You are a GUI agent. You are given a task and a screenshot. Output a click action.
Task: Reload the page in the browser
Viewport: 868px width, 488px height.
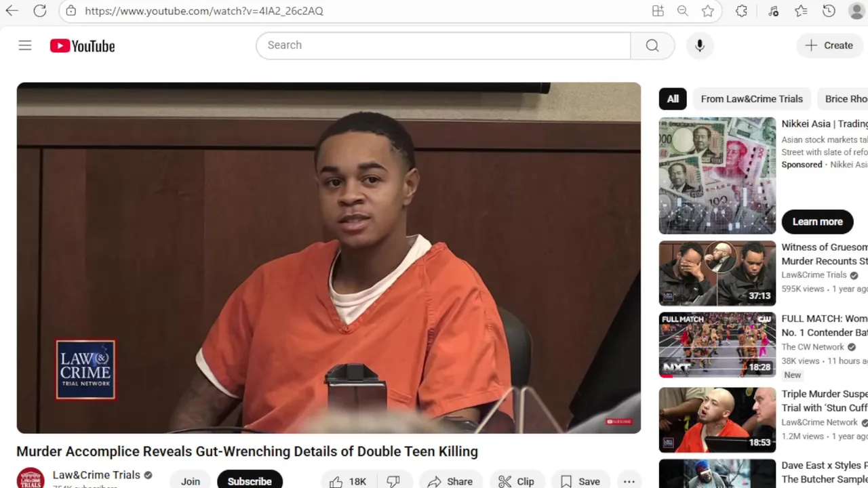[x=40, y=11]
